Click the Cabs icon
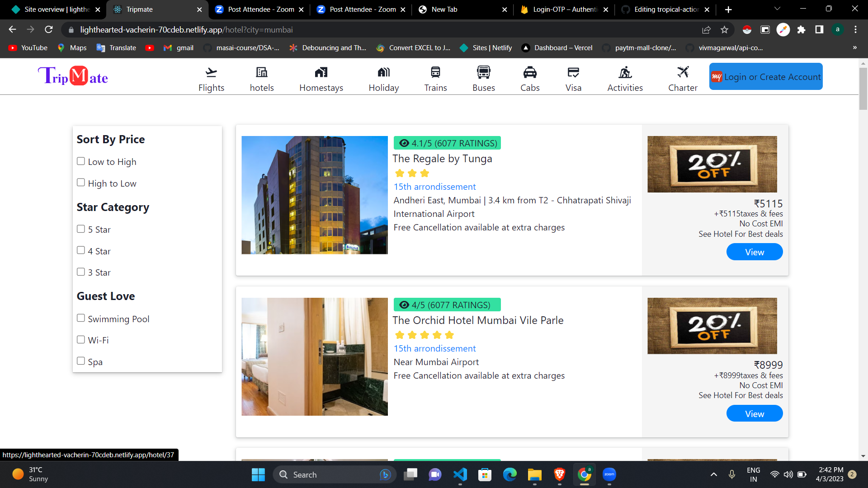 [529, 71]
